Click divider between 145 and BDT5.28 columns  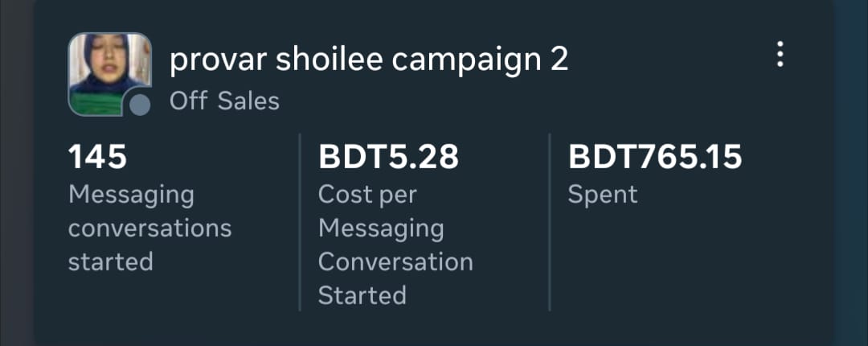click(x=300, y=222)
